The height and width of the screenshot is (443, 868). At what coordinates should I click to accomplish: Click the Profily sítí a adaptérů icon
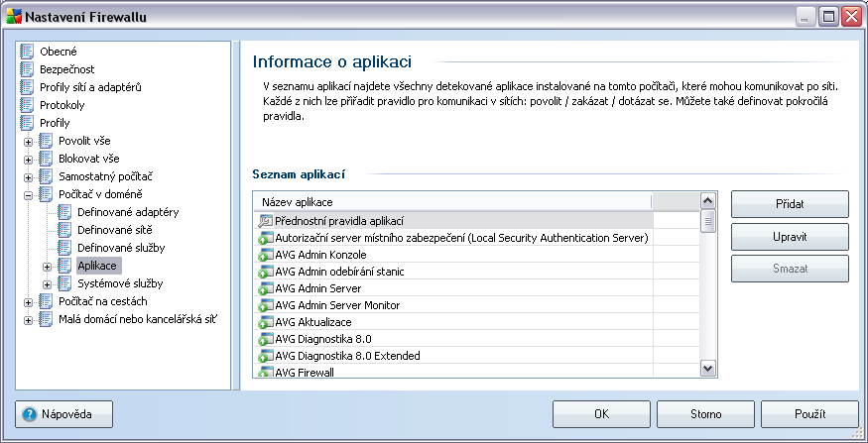[27, 87]
